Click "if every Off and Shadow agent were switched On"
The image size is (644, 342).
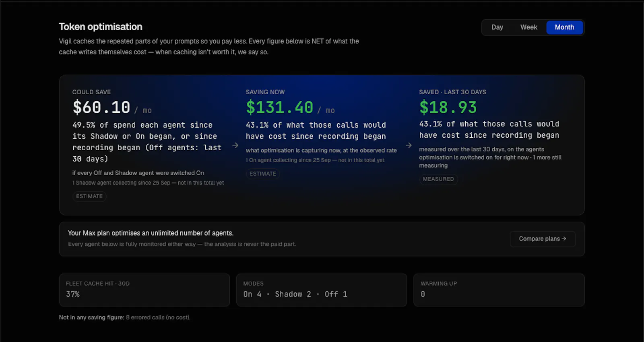click(x=138, y=173)
